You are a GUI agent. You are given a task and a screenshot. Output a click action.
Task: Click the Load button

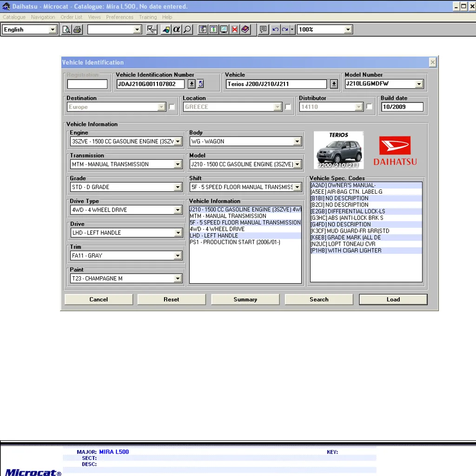click(393, 300)
